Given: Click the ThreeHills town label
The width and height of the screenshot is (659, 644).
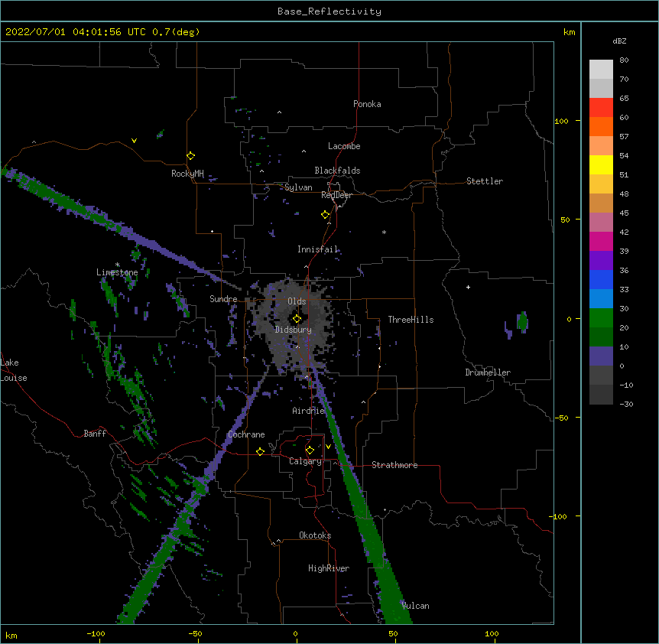Looking at the screenshot, I should pos(411,320).
